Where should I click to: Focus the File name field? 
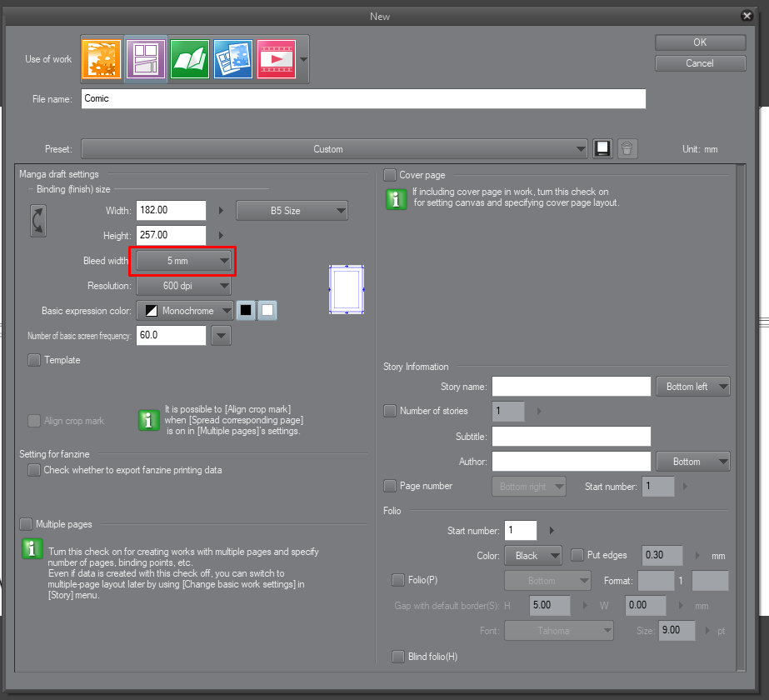[x=363, y=98]
